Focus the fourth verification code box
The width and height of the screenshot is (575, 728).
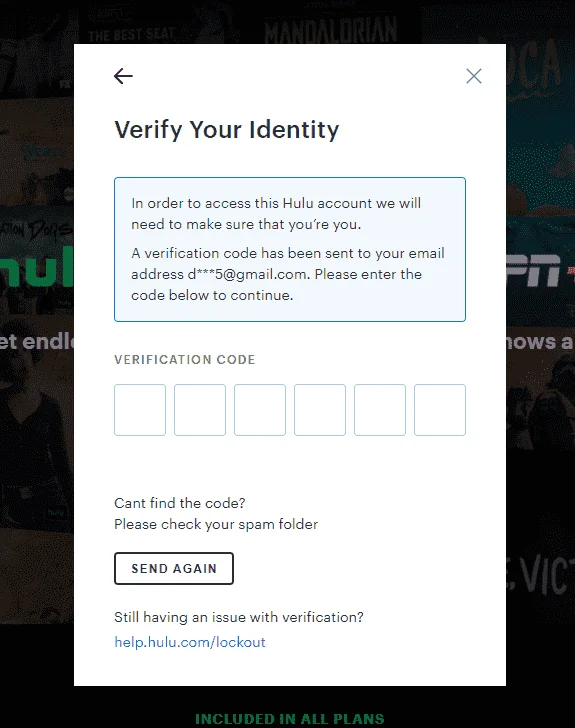pyautogui.click(x=320, y=410)
